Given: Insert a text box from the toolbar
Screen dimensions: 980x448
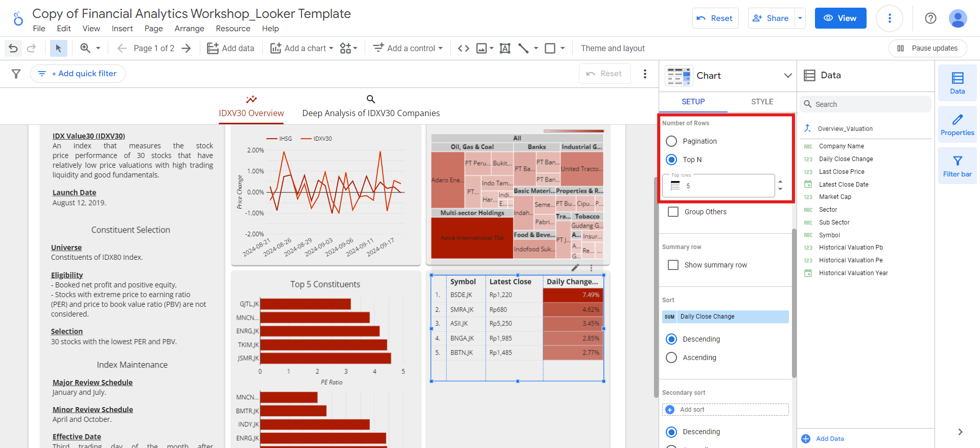Looking at the screenshot, I should (x=505, y=48).
